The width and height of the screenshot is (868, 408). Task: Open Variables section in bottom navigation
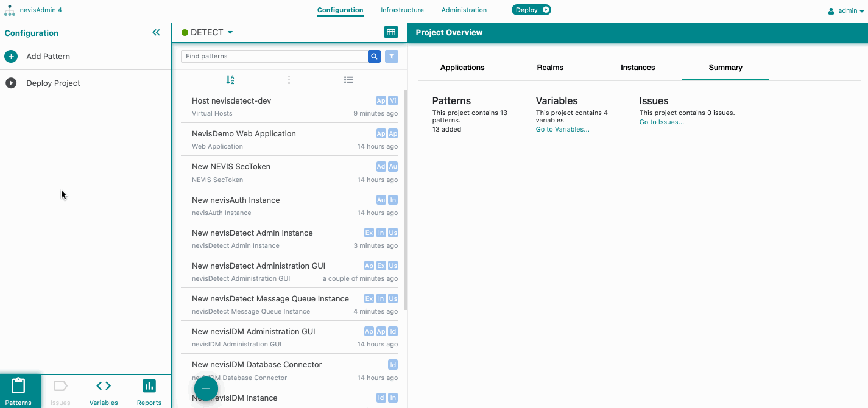click(104, 393)
